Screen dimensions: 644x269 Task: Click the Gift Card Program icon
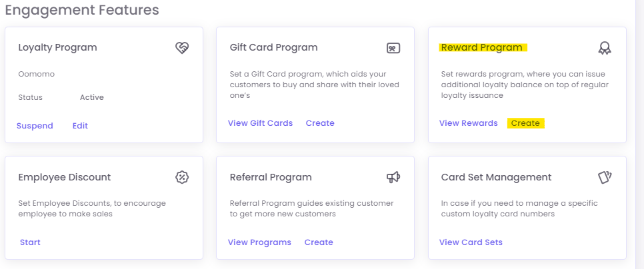(x=393, y=48)
